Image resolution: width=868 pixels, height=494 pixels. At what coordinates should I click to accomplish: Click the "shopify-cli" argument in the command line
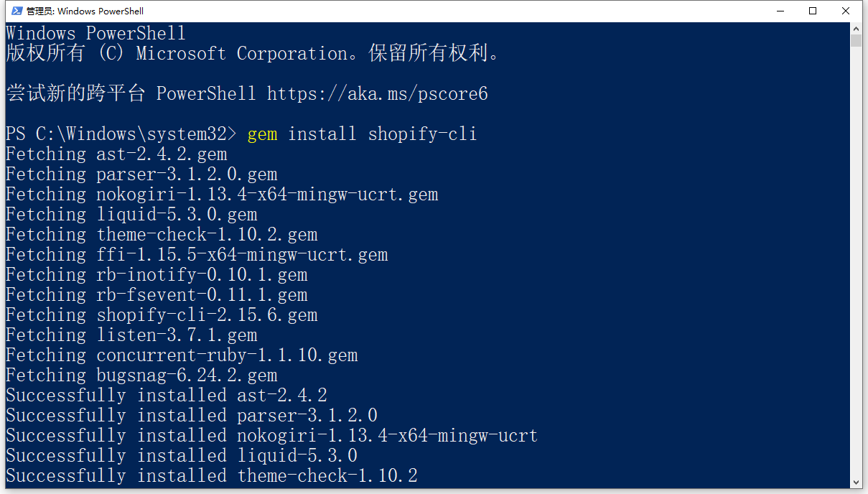pyautogui.click(x=422, y=134)
